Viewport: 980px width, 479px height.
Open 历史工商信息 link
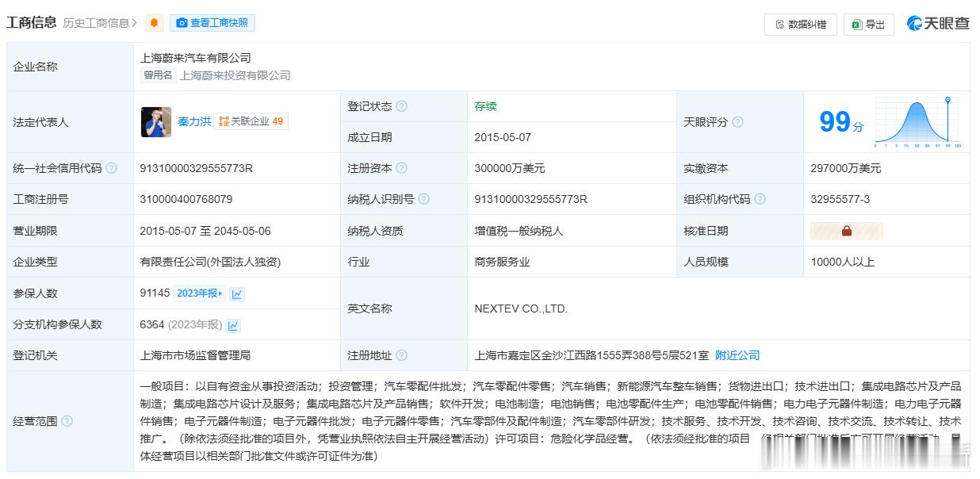pos(100,23)
